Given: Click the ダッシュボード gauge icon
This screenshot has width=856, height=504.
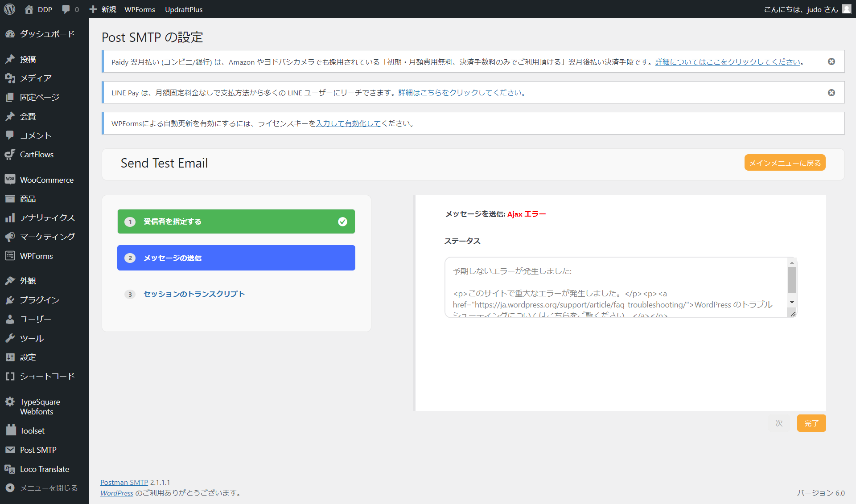Looking at the screenshot, I should click(x=10, y=34).
